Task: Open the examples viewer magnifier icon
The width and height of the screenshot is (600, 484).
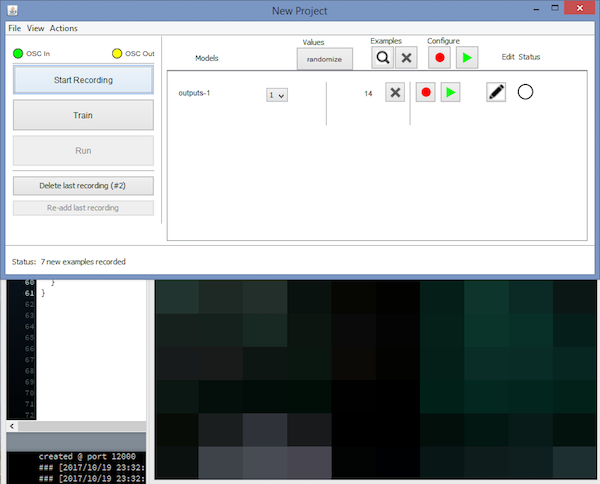Action: click(383, 58)
